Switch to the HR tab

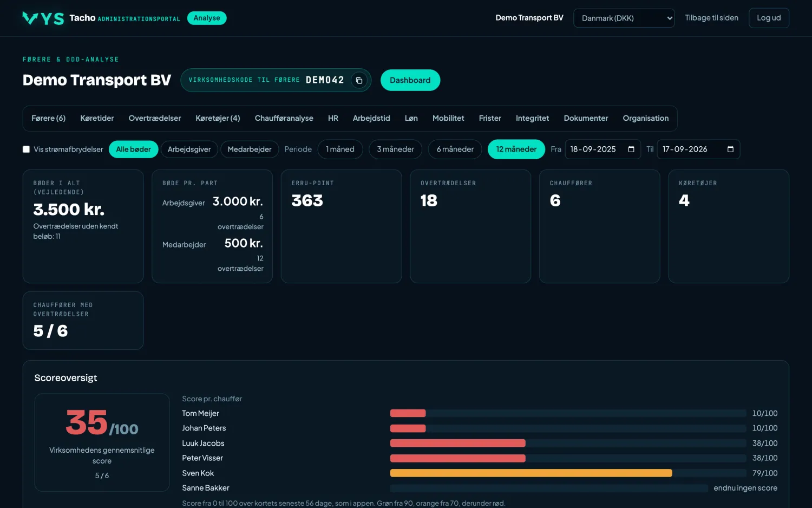[333, 118]
